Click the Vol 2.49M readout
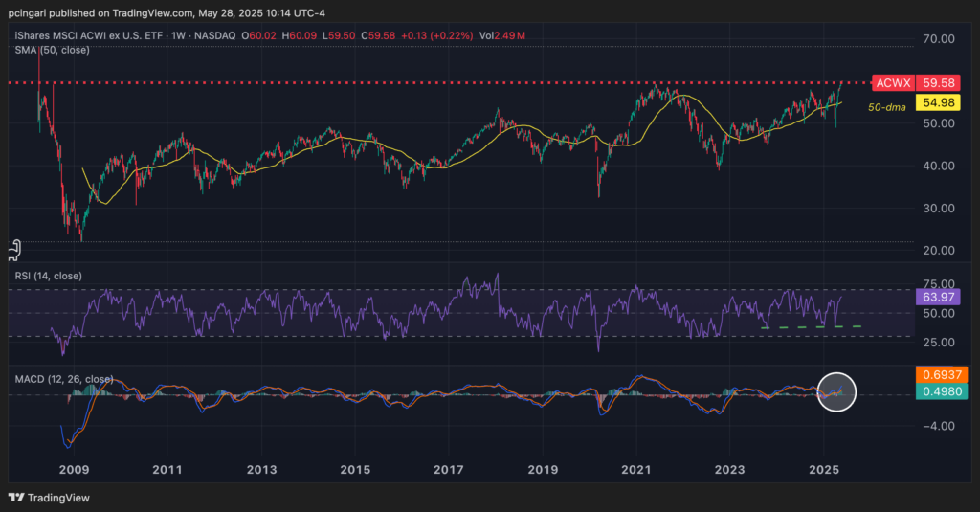Viewport: 980px width, 512px height. pos(501,35)
